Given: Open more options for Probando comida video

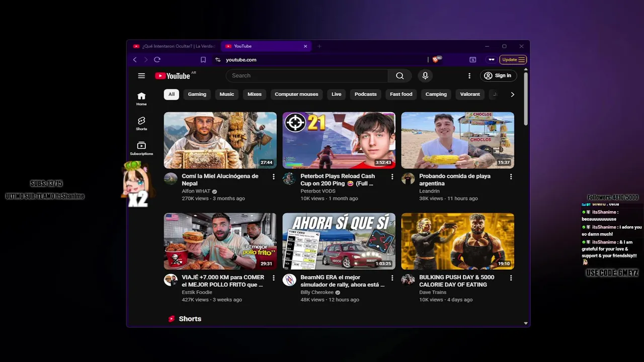Looking at the screenshot, I should click(x=511, y=177).
